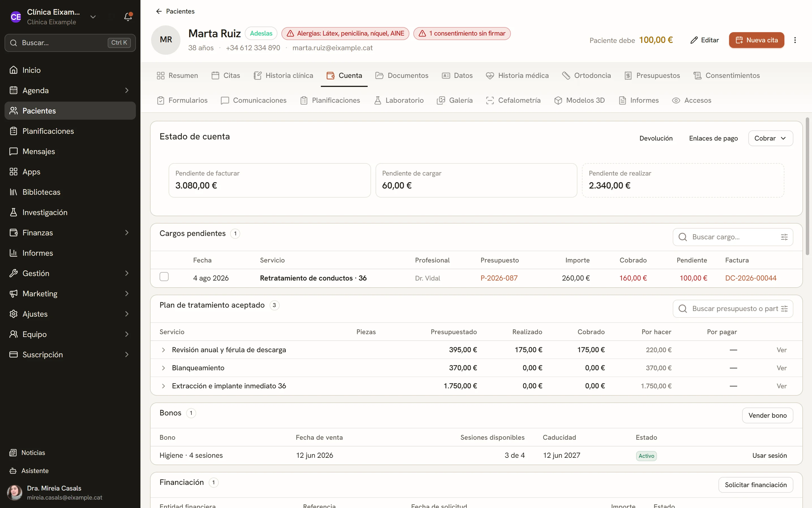Viewport: 812px width, 508px height.
Task: Expand the clinic switcher dropdown
Action: (x=93, y=17)
